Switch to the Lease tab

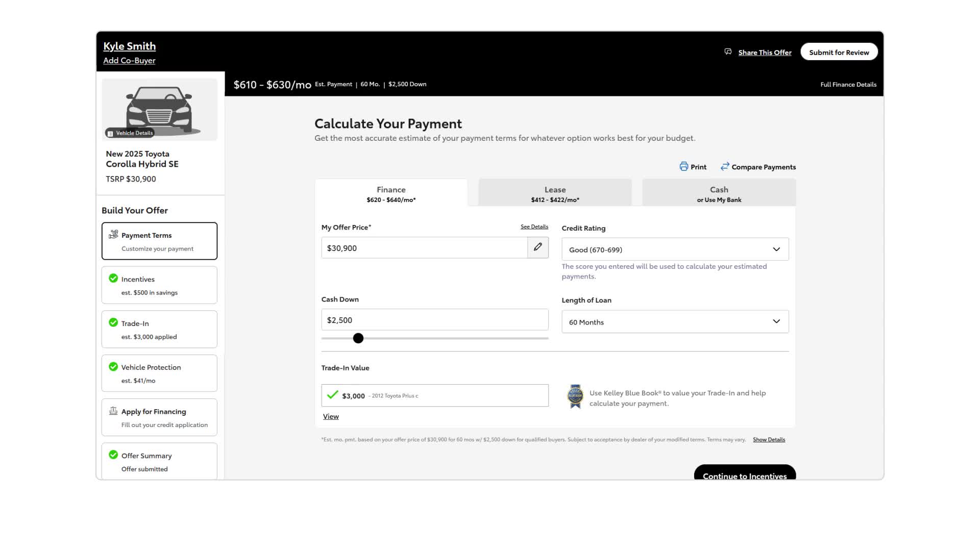(555, 193)
